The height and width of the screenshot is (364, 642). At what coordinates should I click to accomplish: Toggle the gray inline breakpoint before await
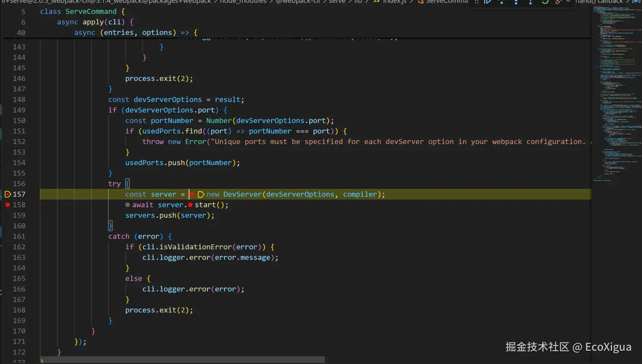click(x=128, y=205)
